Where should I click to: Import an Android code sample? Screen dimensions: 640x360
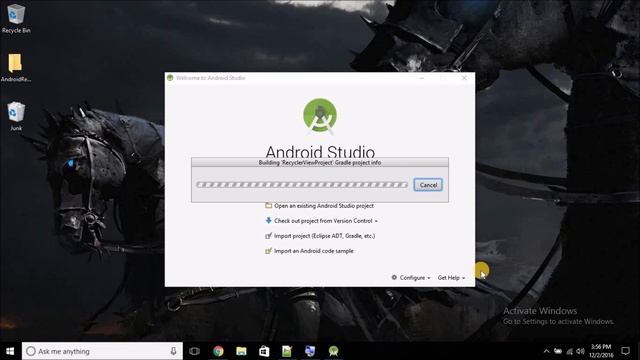tap(313, 251)
